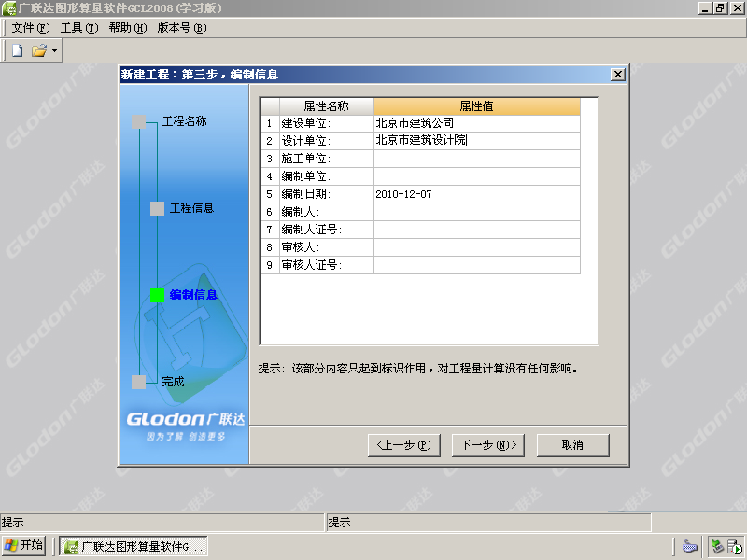Select the 工程名称 step marker square
This screenshot has width=747, height=560.
click(x=138, y=122)
